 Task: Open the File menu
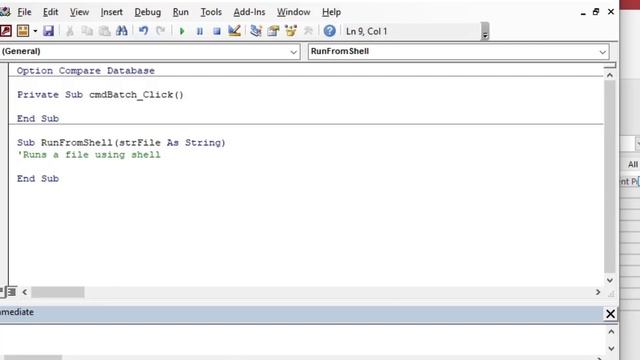24,12
